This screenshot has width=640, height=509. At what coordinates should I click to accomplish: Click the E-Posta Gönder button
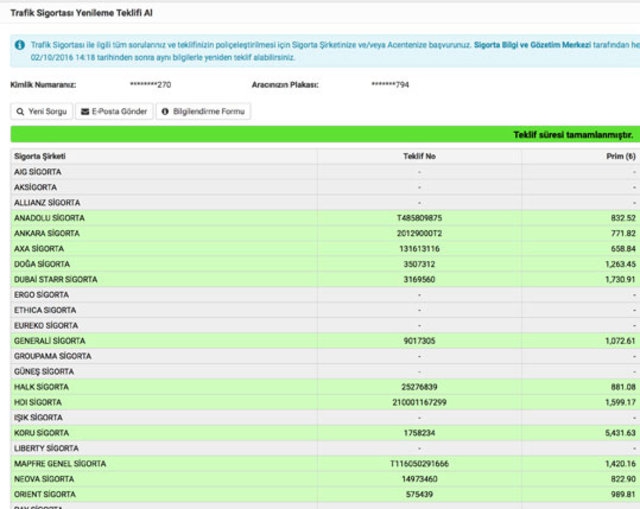[114, 111]
